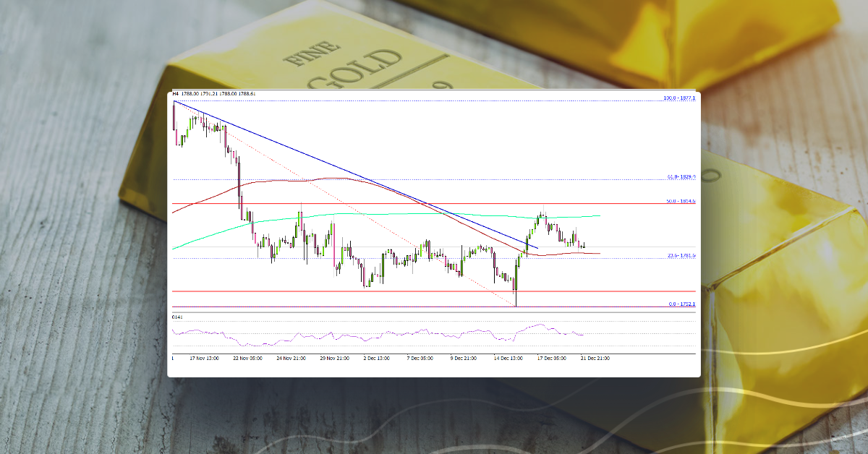Viewport: 868px width, 454px height.
Task: Select the H4 timeframe label
Action: [176, 94]
